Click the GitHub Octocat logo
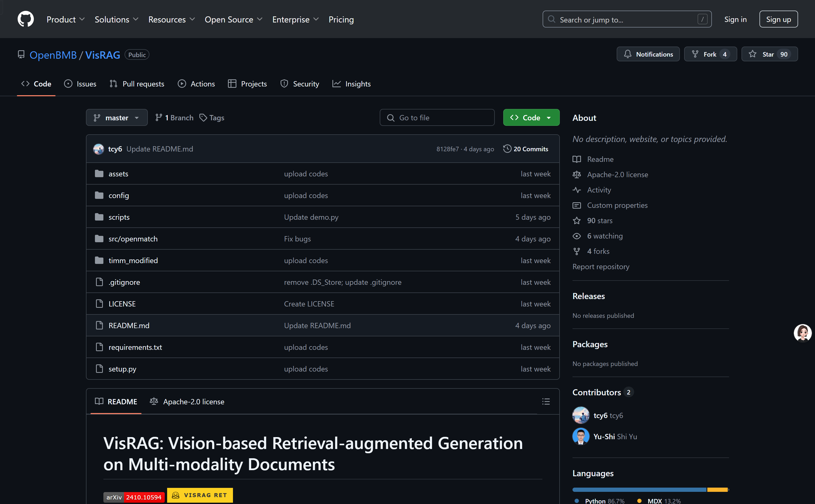The height and width of the screenshot is (504, 815). pos(26,19)
